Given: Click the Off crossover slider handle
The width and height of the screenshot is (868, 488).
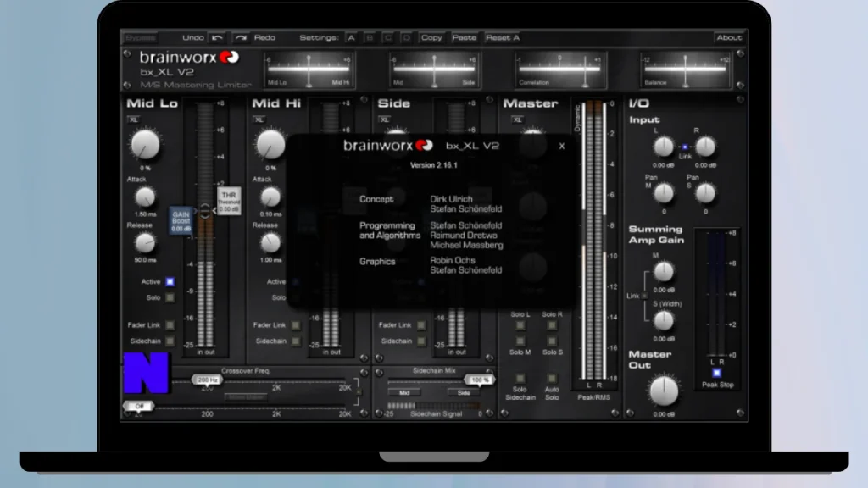Looking at the screenshot, I should [x=138, y=406].
